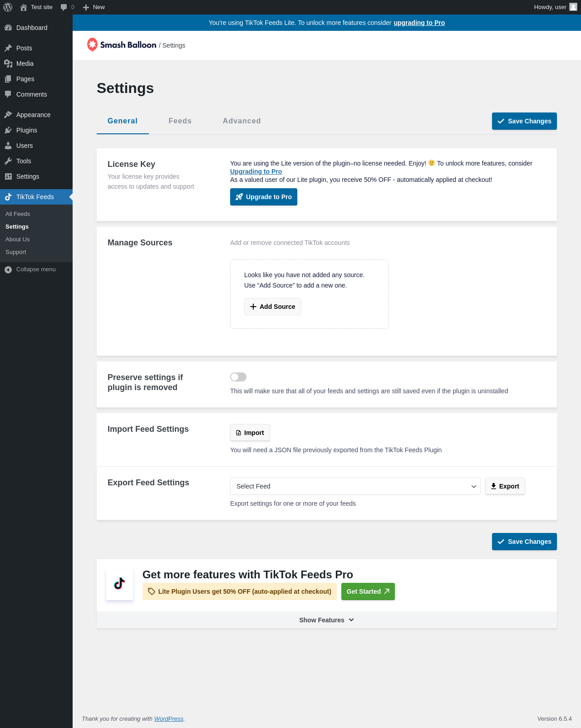Click the Version 6.5.4 footer text
Image resolution: width=581 pixels, height=728 pixels.
[x=555, y=719]
